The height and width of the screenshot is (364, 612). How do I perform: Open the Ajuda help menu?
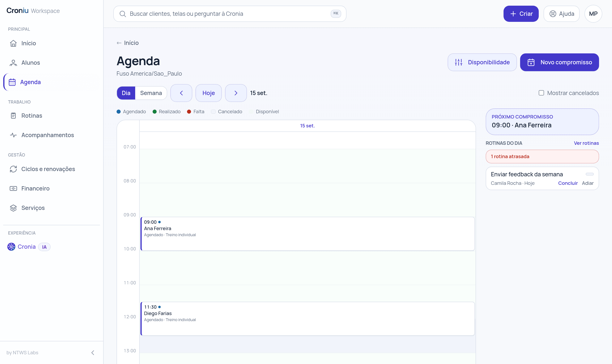(x=561, y=14)
